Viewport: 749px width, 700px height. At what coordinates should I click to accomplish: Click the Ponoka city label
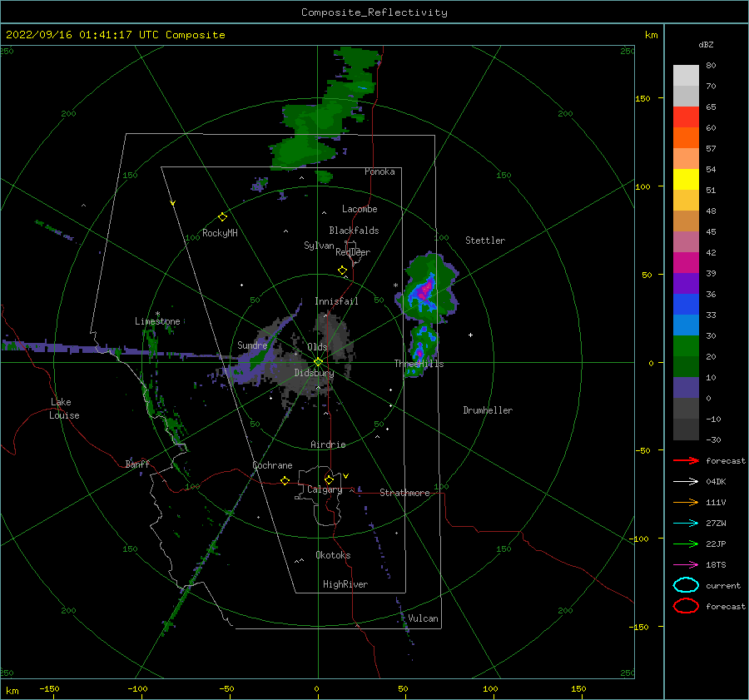pyautogui.click(x=379, y=171)
